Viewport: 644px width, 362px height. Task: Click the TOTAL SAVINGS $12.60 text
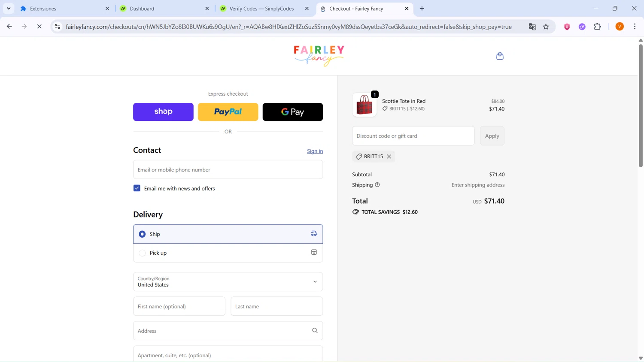click(389, 212)
